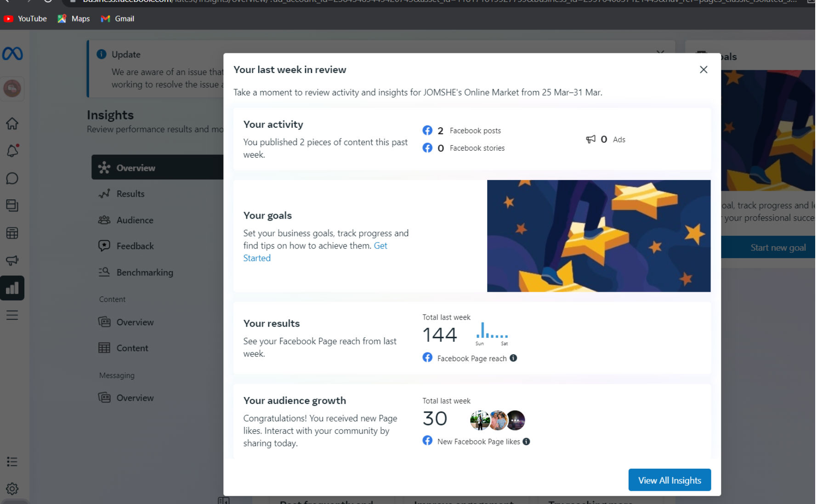Viewport: 823px width, 504px height.
Task: Click the megaphone icon beside Ads count
Action: pos(591,139)
